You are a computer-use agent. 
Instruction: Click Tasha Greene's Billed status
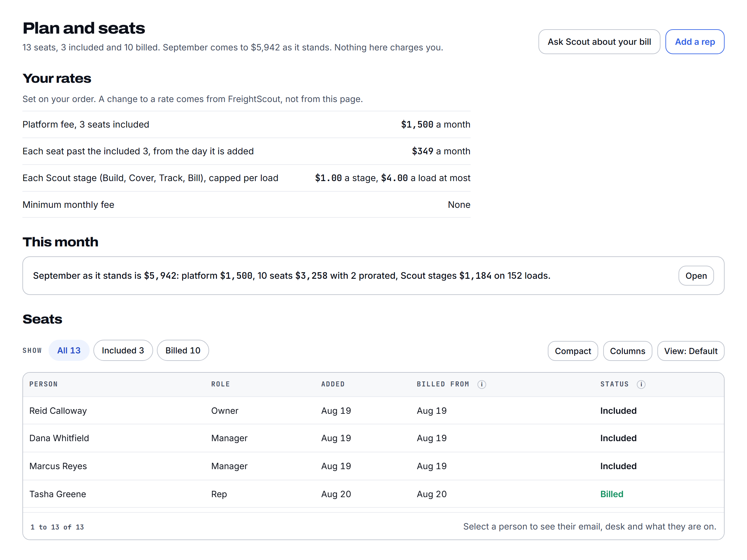point(612,494)
